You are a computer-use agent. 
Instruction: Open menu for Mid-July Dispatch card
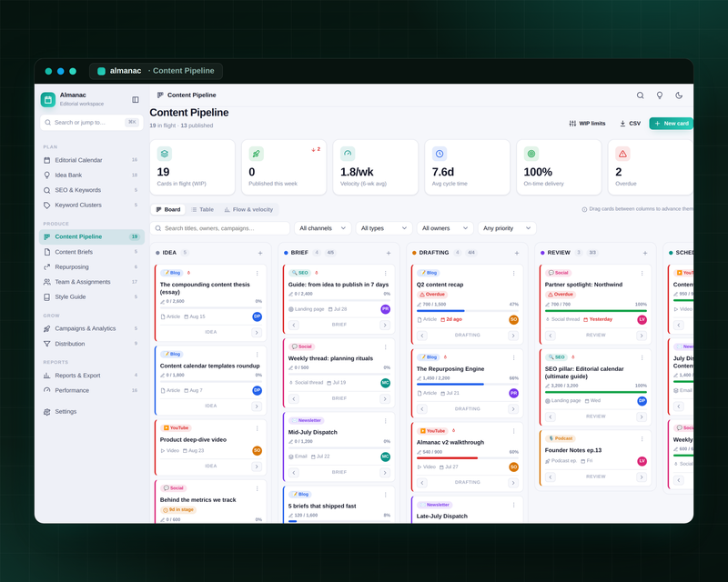point(385,421)
